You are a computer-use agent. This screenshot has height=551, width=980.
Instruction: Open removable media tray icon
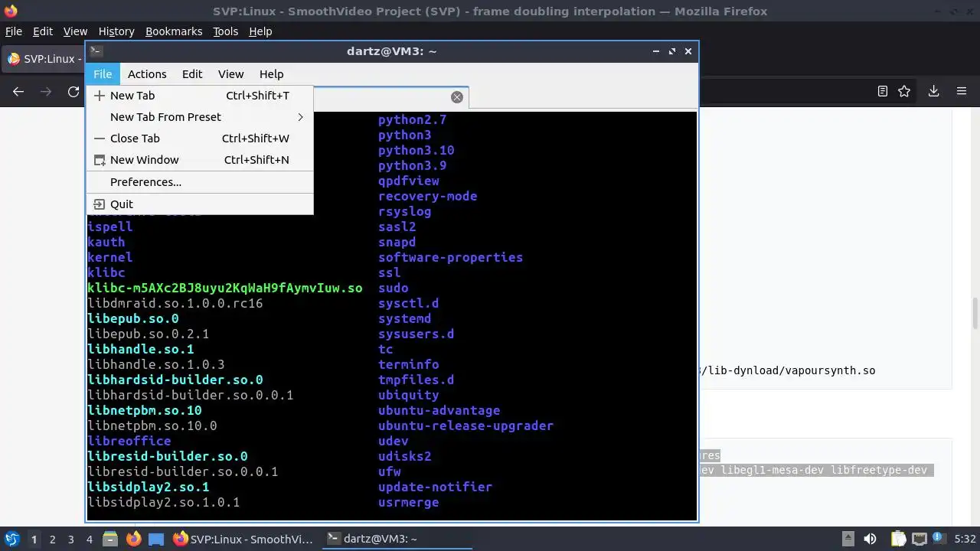pos(848,540)
